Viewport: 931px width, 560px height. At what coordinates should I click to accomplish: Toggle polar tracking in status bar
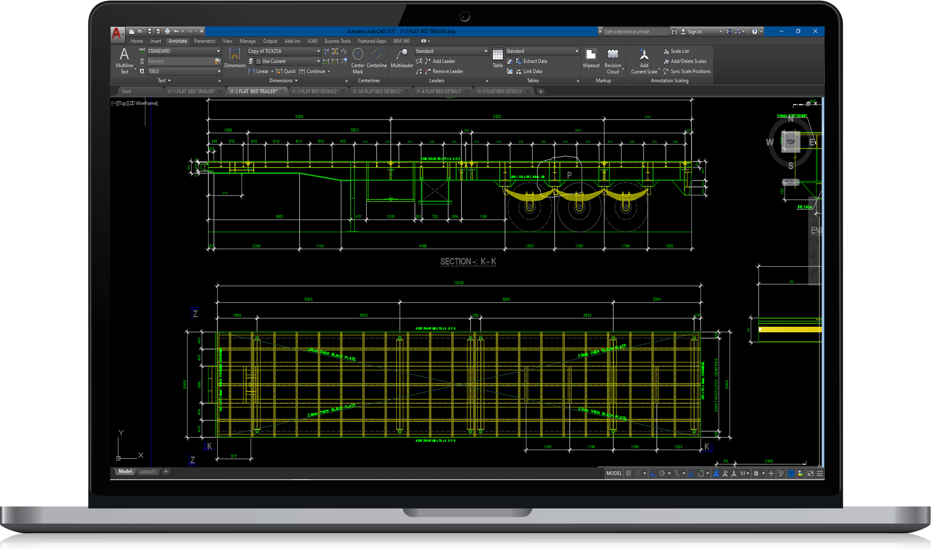[x=662, y=473]
